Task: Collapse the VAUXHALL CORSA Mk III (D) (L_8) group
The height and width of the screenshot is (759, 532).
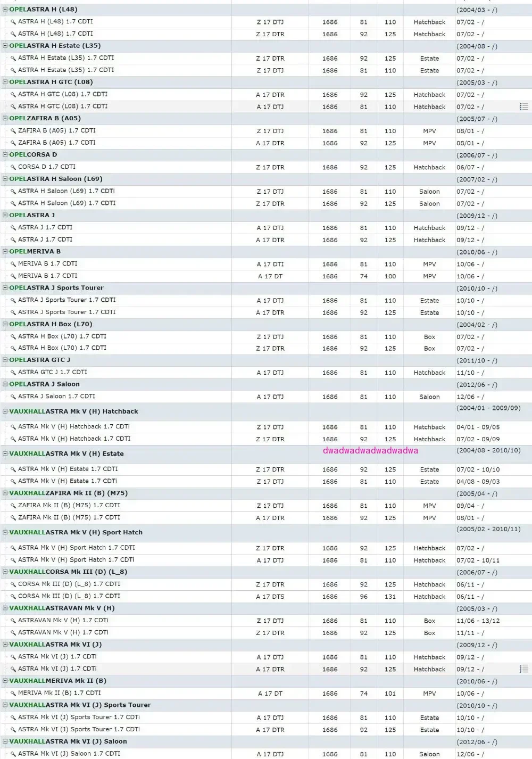Action: 5,572
